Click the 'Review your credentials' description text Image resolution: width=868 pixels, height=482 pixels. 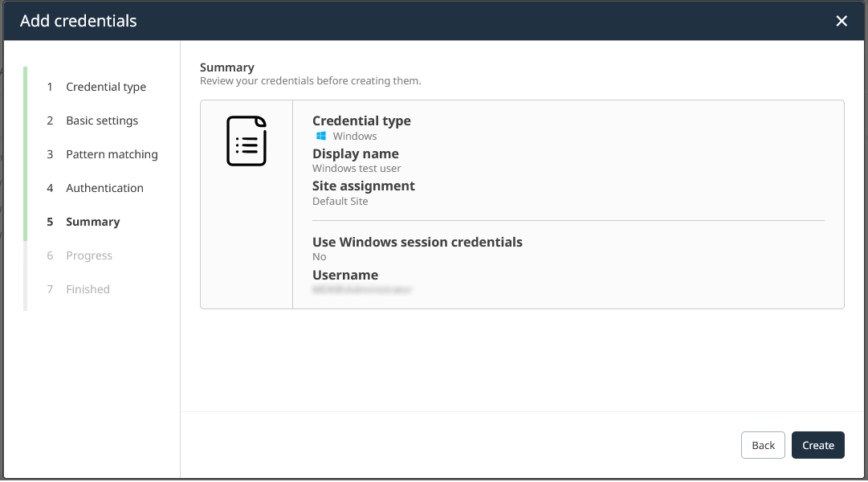pyautogui.click(x=310, y=81)
